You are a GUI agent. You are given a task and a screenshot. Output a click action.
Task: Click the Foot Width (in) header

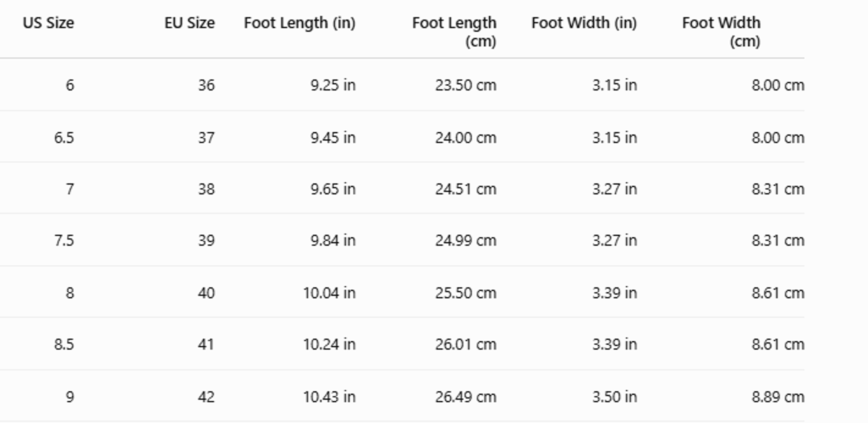pyautogui.click(x=584, y=23)
